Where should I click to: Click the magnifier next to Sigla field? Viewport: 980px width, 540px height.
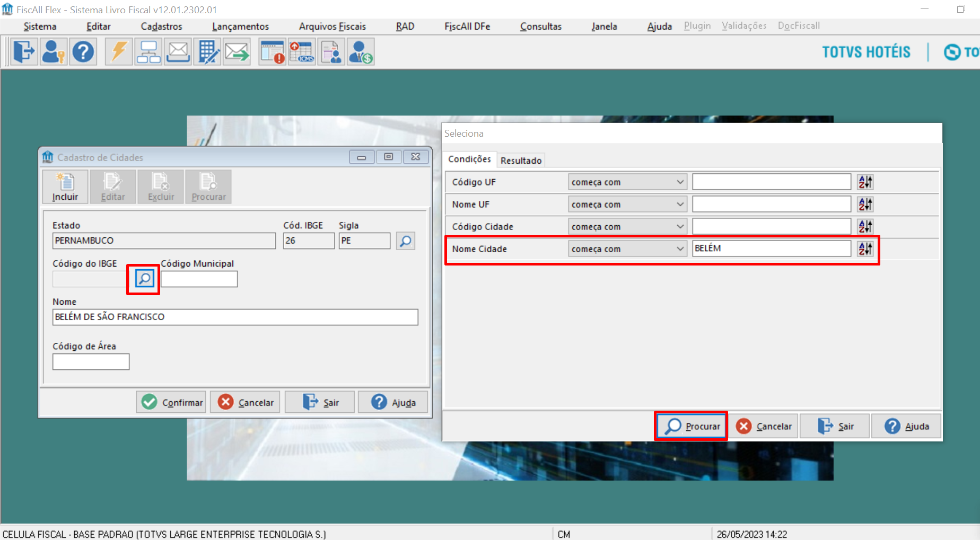click(406, 241)
